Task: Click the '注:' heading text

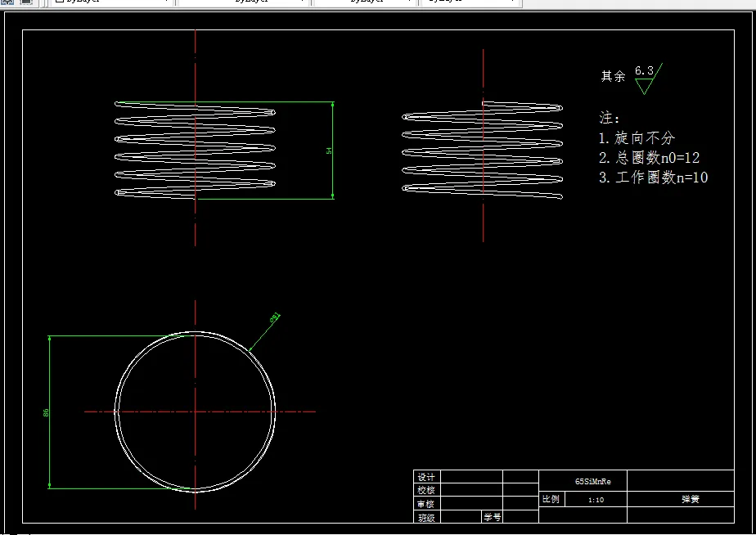Action: coord(609,118)
